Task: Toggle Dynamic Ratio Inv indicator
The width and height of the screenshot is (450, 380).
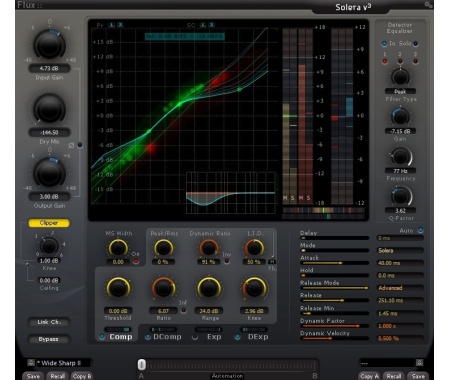Action: pyautogui.click(x=227, y=261)
